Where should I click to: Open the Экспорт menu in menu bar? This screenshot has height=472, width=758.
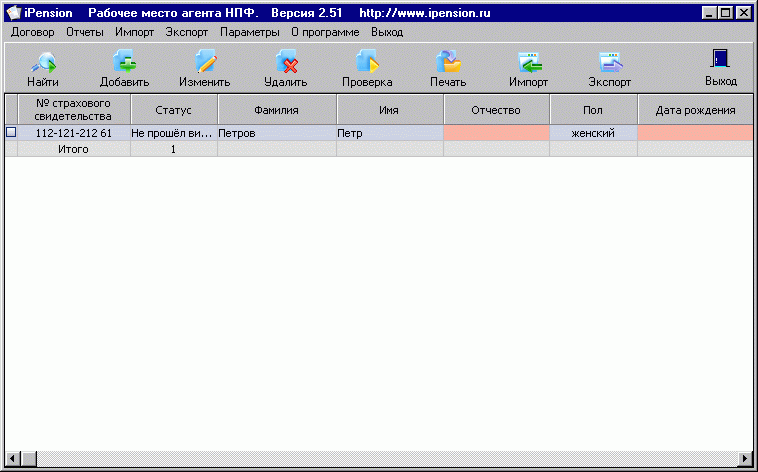coord(187,32)
